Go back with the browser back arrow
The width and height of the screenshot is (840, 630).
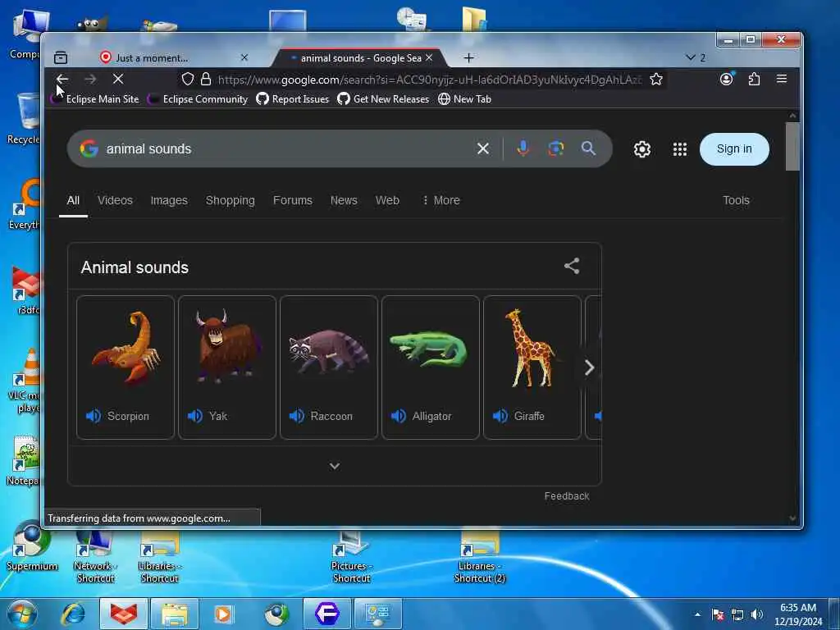(62, 80)
